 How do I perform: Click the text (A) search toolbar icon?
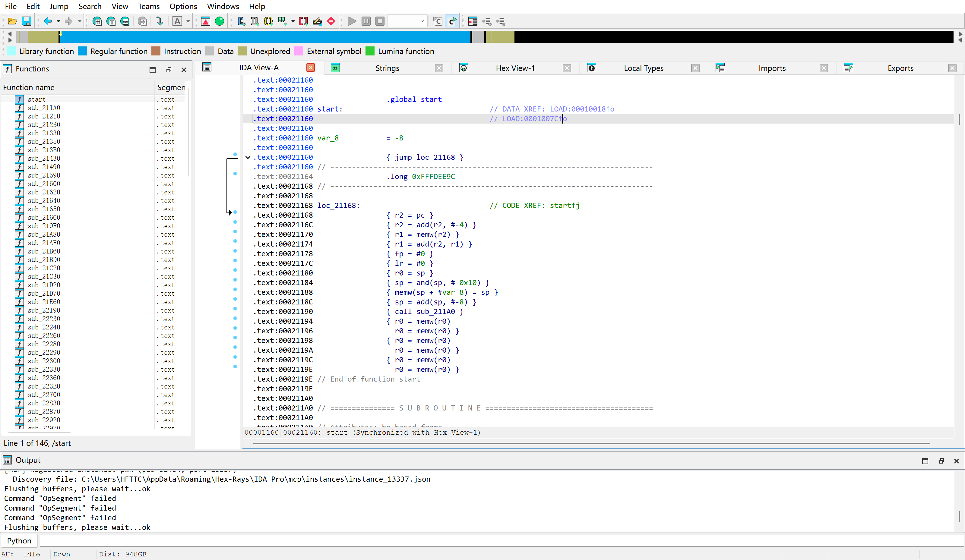177,21
